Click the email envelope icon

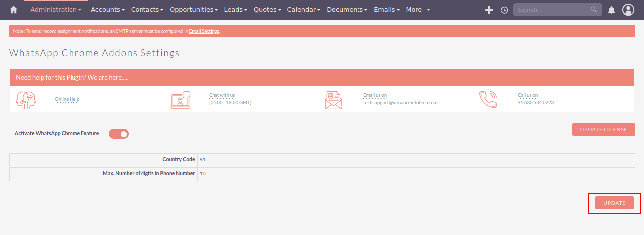[x=333, y=100]
